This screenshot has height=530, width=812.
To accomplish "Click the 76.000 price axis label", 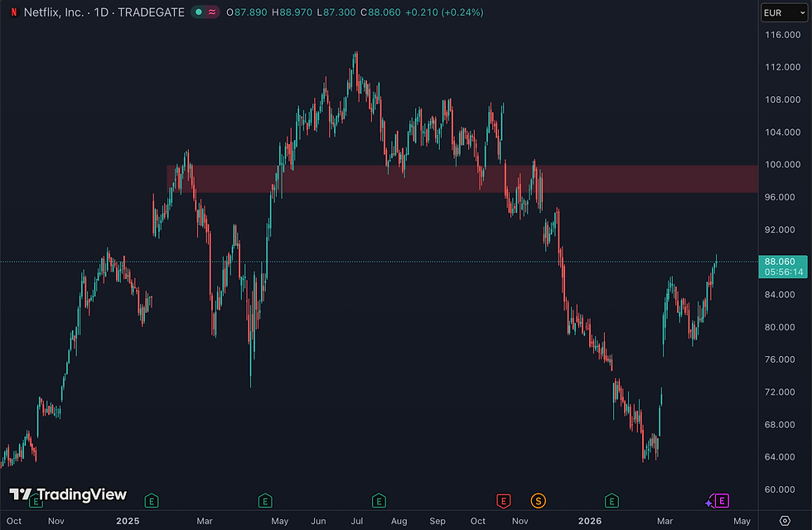I will [x=780, y=359].
